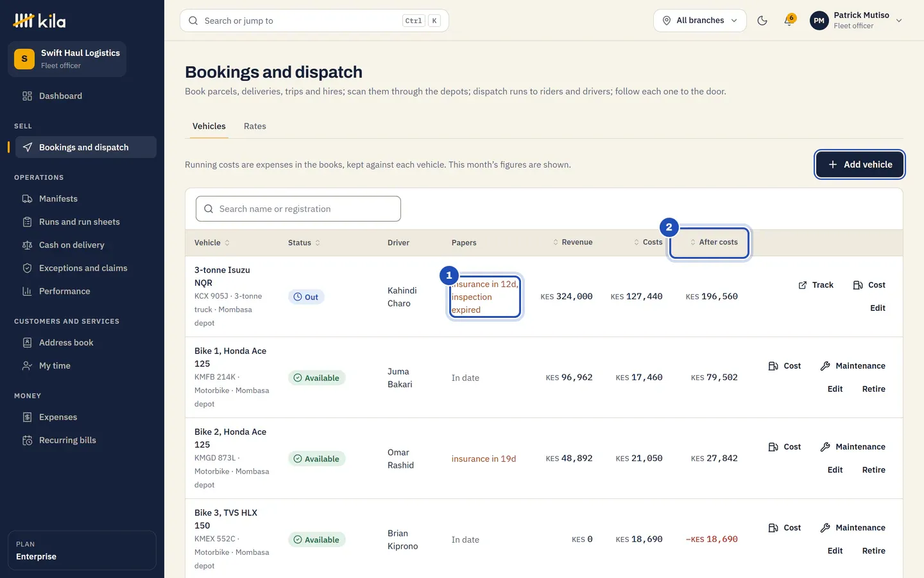
Task: Edit Bike 2, Honda Ace 125
Action: tap(835, 470)
